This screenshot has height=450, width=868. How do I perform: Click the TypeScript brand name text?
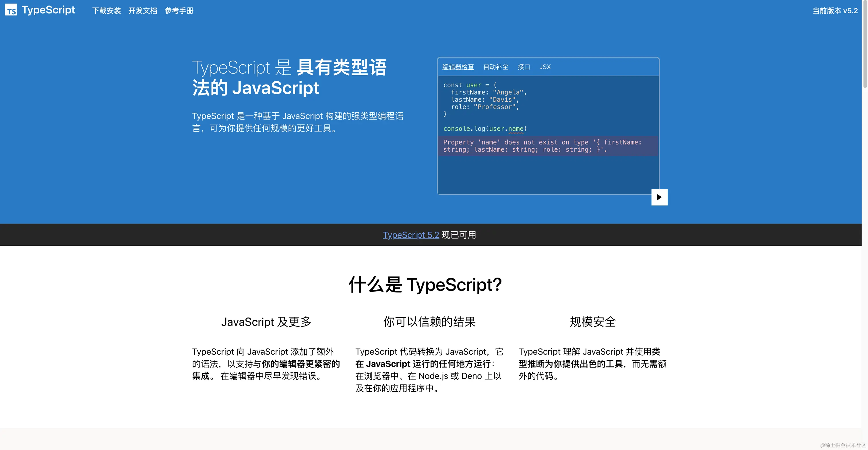[48, 10]
